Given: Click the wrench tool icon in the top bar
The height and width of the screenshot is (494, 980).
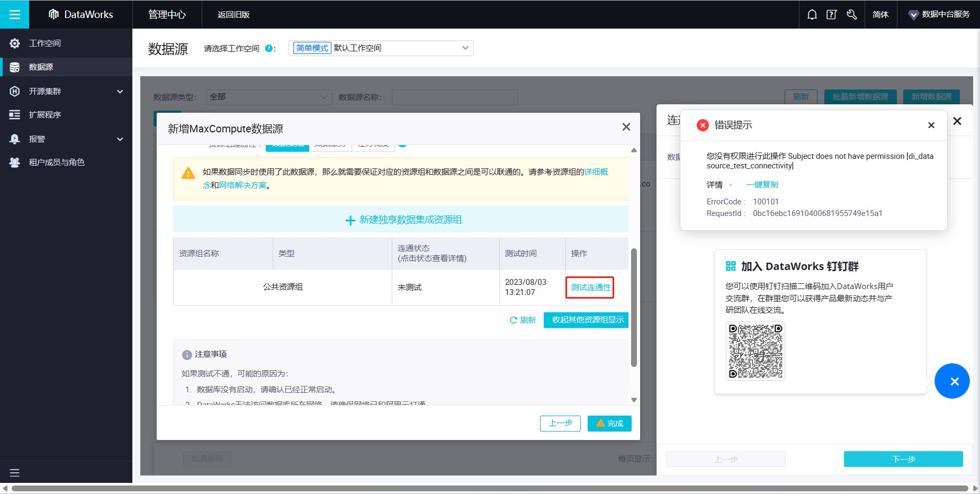Looking at the screenshot, I should click(851, 14).
